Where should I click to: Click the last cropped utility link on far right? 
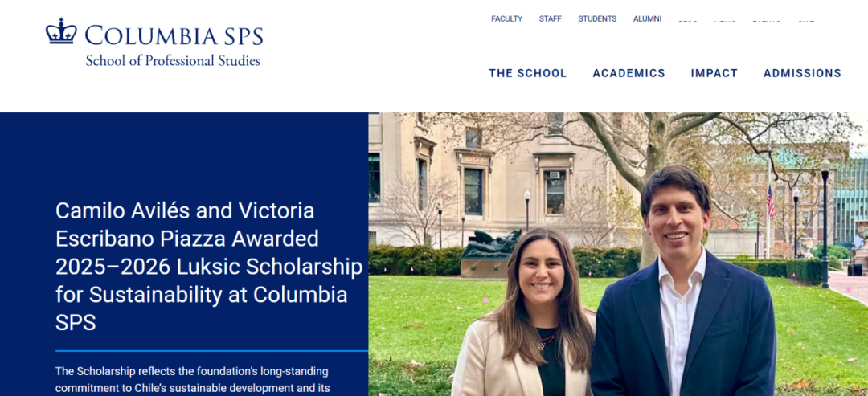pyautogui.click(x=806, y=20)
